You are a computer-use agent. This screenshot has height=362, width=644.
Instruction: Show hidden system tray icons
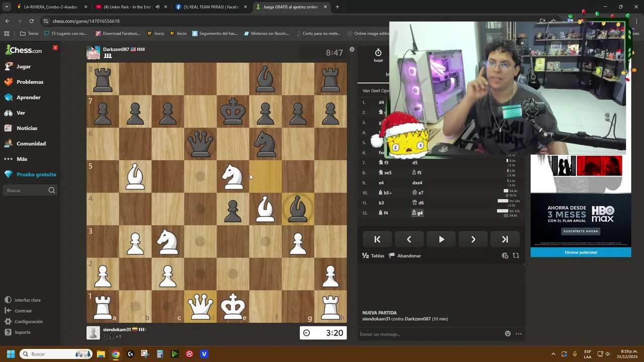click(x=553, y=354)
